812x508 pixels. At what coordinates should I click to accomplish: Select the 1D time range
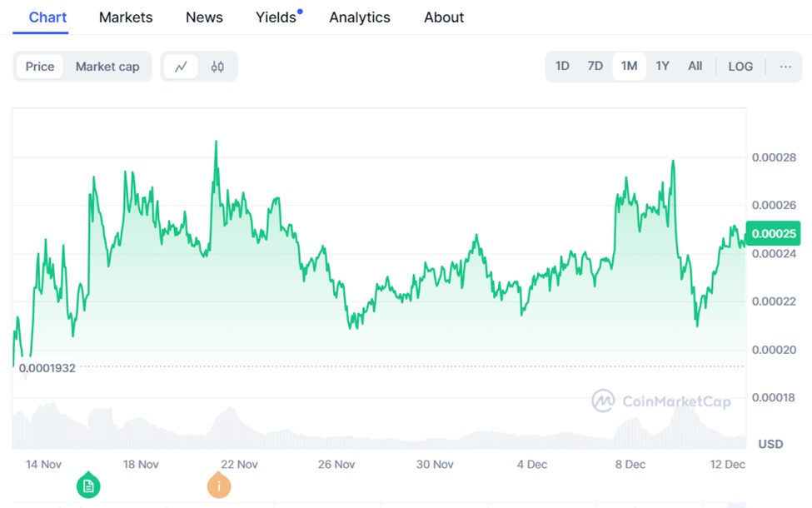[562, 67]
